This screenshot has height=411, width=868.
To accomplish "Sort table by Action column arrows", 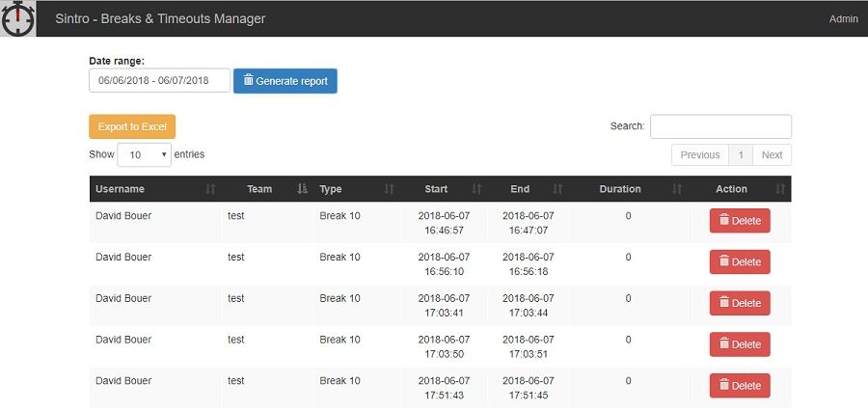I will (x=780, y=189).
